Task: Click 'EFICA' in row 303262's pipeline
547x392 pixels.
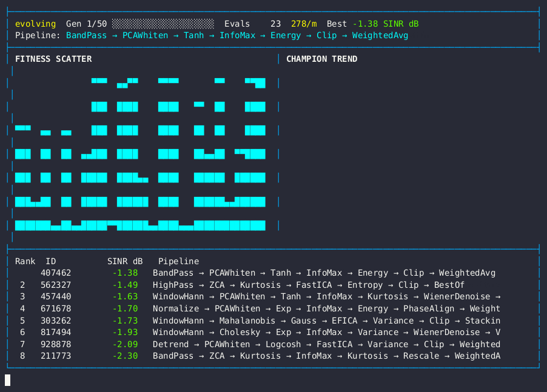Action: tap(344, 321)
